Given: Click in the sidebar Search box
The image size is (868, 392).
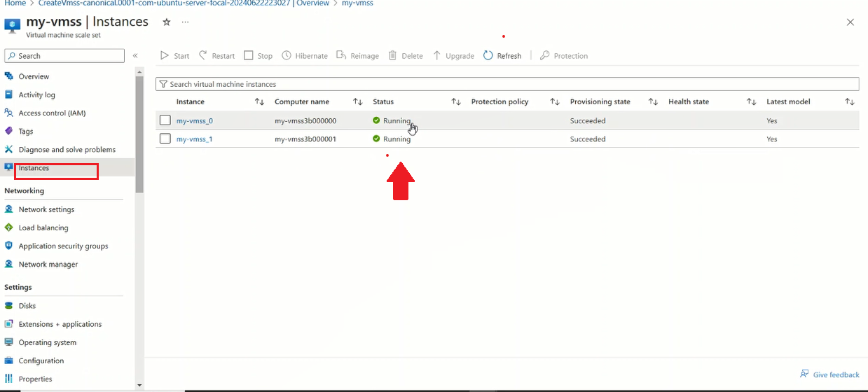Looking at the screenshot, I should (64, 55).
